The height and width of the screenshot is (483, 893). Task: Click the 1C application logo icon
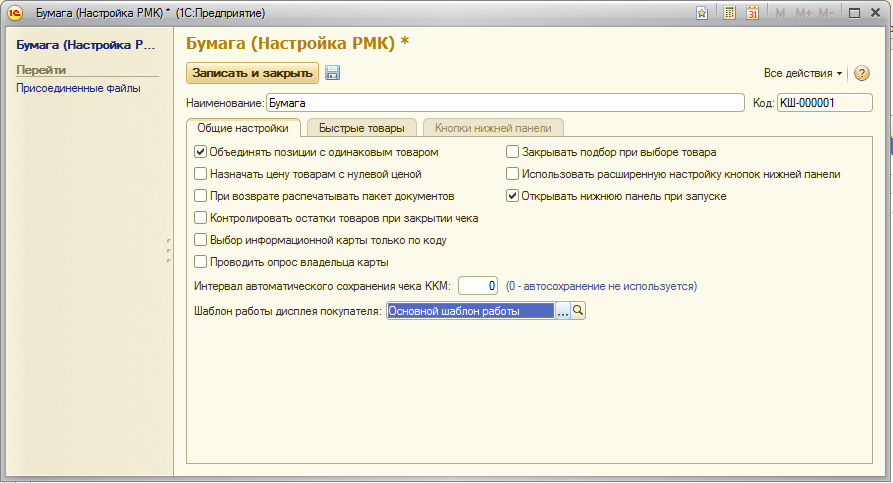tap(16, 12)
